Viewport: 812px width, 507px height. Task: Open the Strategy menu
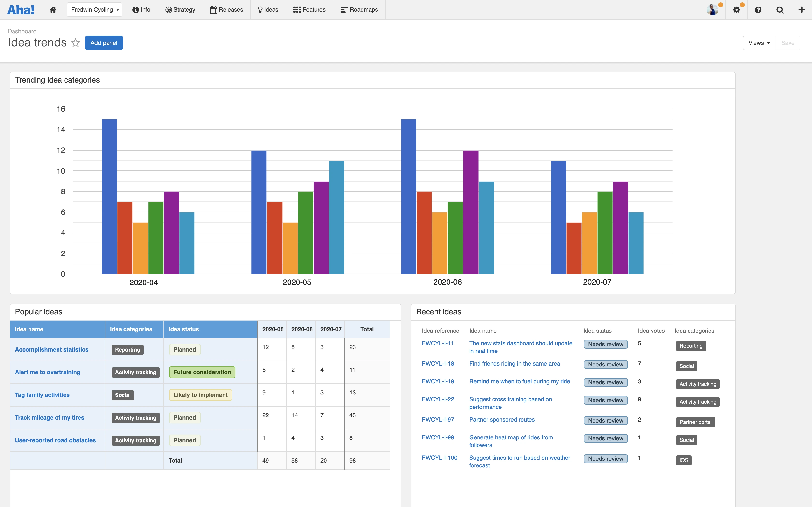pyautogui.click(x=180, y=10)
